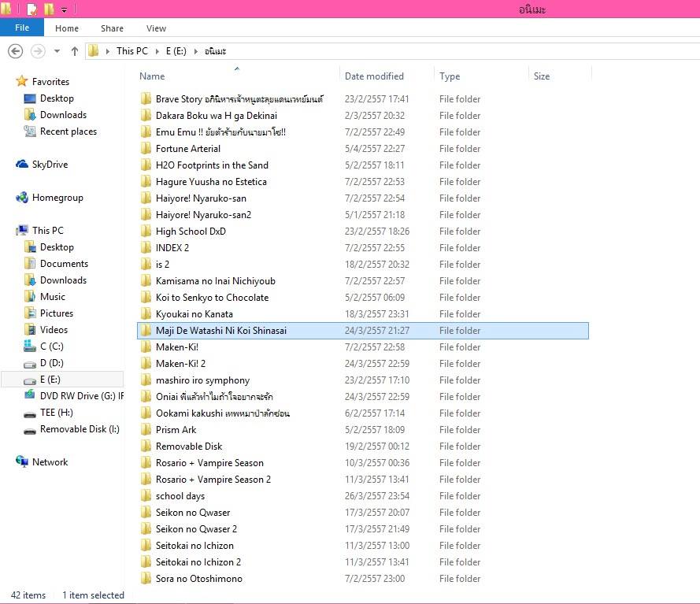
Task: Select This PC computer icon in sidebar
Action: tap(22, 231)
